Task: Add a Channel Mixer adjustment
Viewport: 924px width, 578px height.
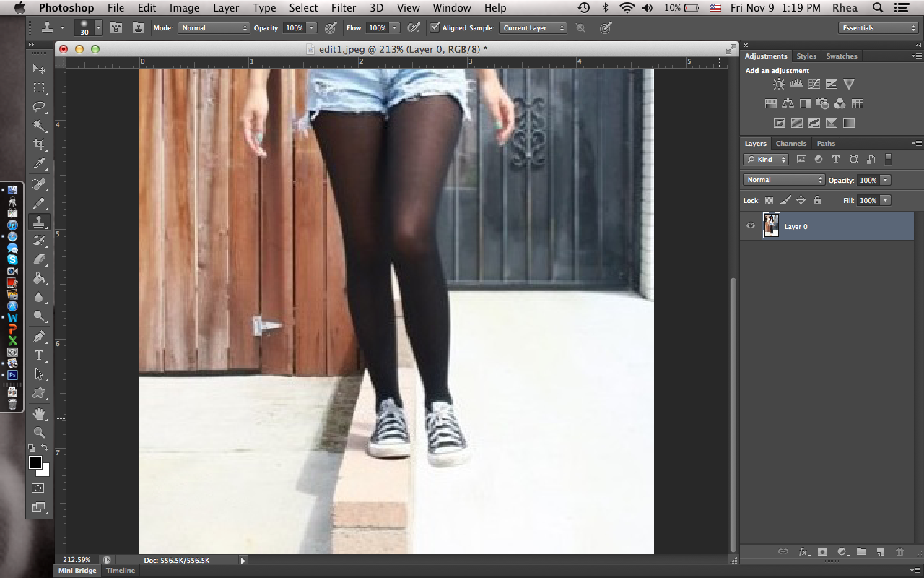Action: click(840, 104)
